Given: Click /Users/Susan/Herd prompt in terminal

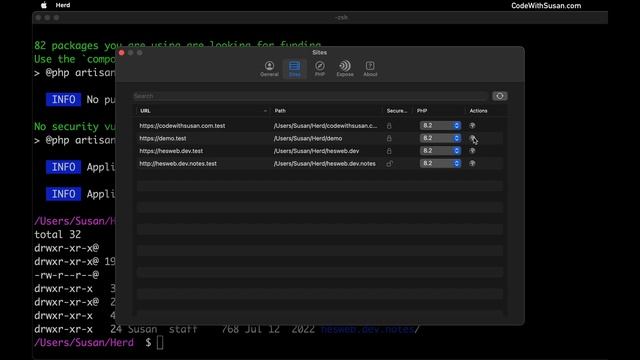Looking at the screenshot, I should click(84, 343).
